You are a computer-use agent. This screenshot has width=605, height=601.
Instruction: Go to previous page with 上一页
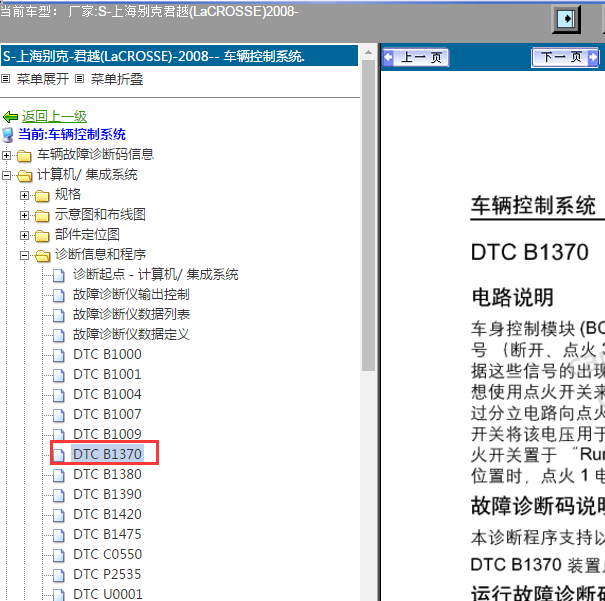416,58
